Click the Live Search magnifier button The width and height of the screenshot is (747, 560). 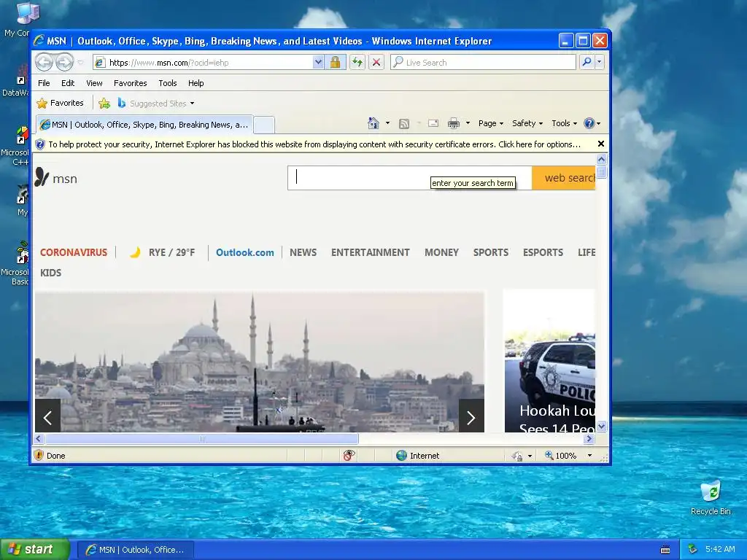point(587,63)
